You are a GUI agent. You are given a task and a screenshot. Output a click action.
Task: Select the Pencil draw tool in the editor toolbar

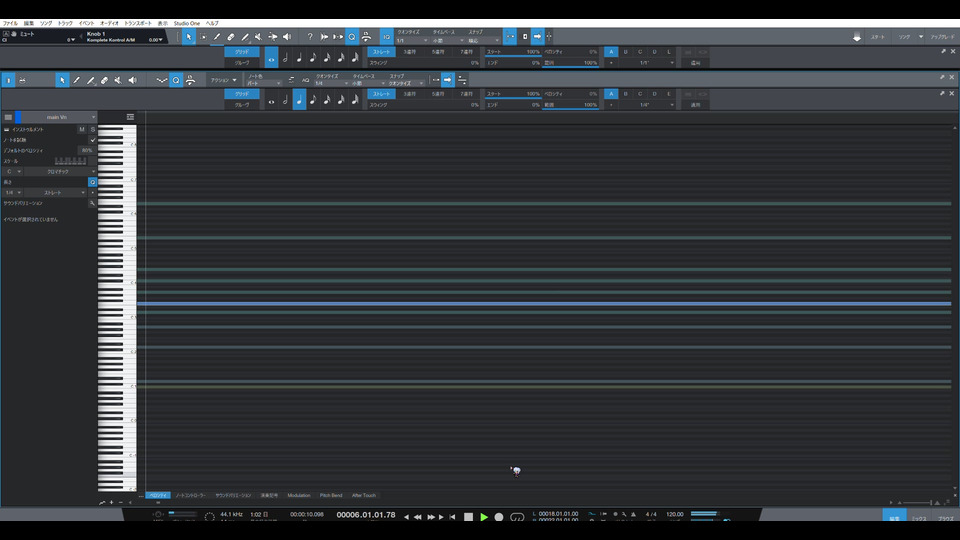click(76, 80)
